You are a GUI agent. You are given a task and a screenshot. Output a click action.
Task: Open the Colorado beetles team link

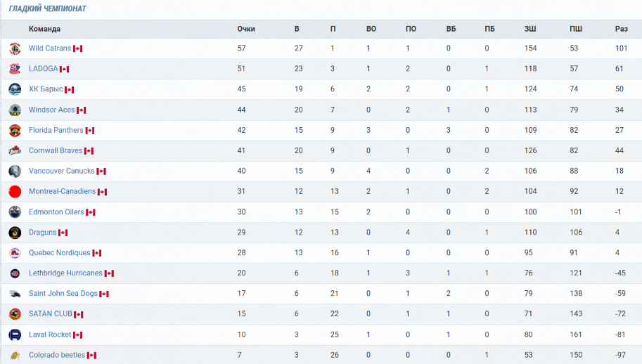pos(57,355)
